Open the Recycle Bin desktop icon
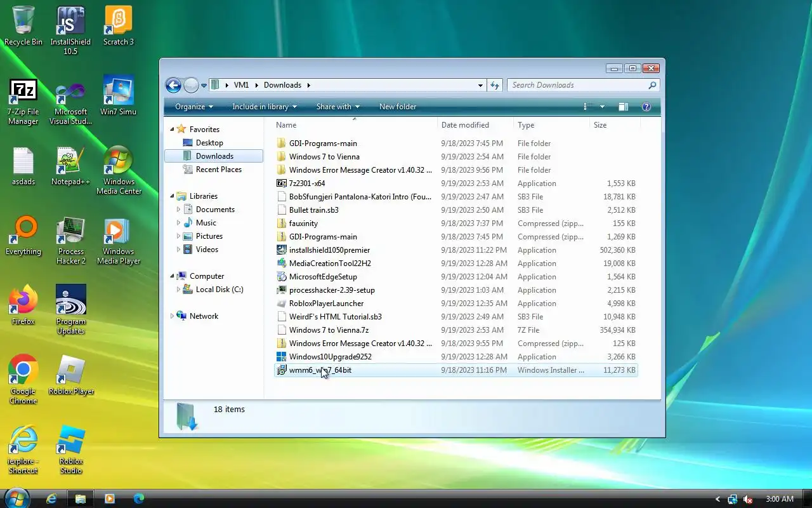812x508 pixels. click(23, 26)
